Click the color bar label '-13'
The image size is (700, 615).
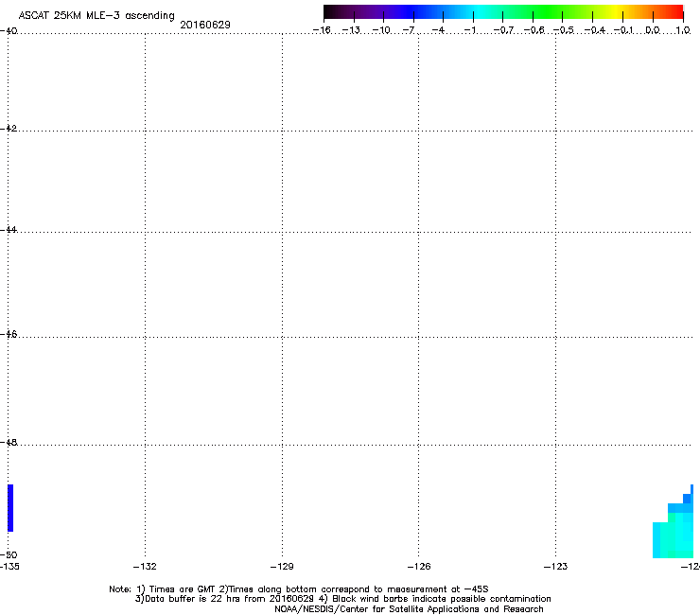[351, 30]
